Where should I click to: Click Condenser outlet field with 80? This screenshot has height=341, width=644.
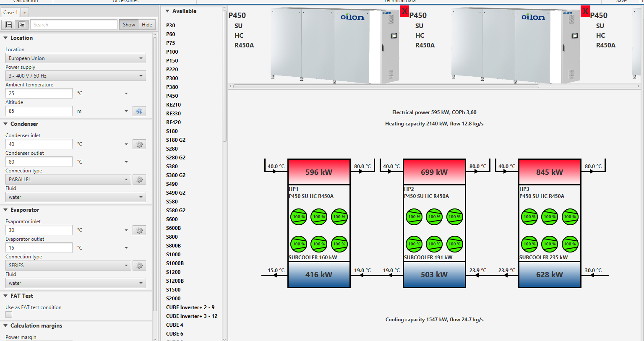39,162
